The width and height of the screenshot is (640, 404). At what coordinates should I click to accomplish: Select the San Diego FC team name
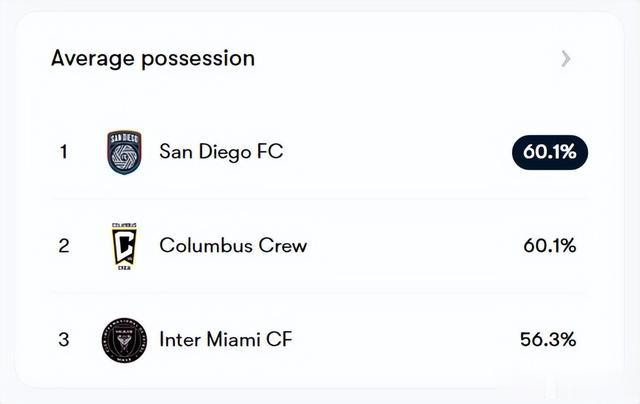pyautogui.click(x=221, y=152)
